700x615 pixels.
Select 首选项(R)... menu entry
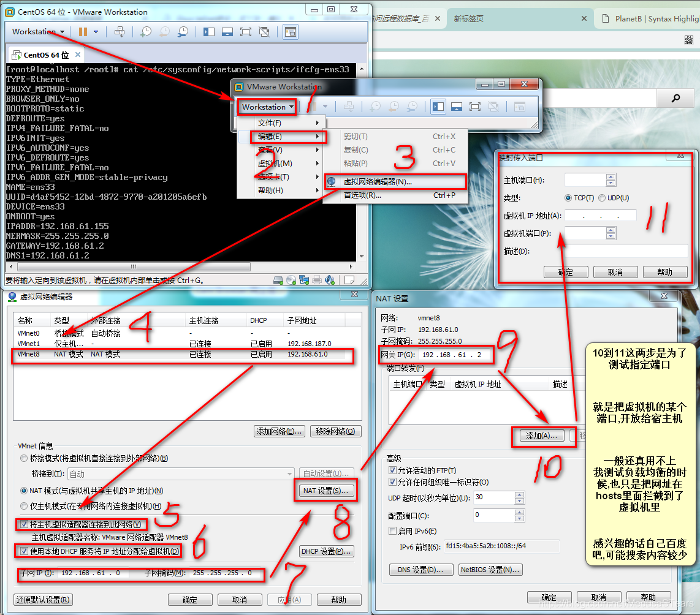pos(395,195)
